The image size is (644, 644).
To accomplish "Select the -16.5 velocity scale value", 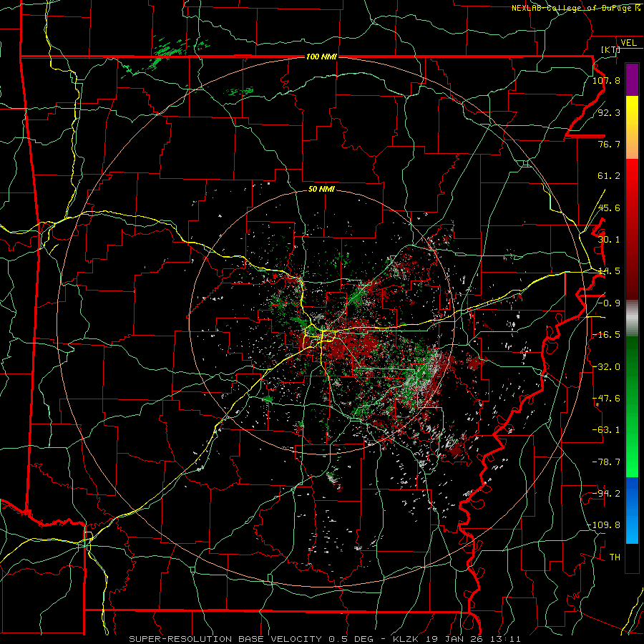I will pos(606,335).
